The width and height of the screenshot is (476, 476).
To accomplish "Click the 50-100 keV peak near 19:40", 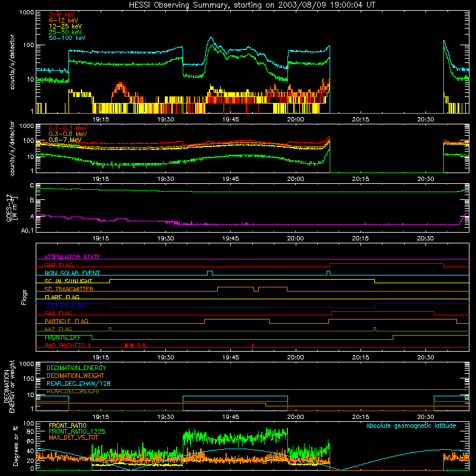I will point(211,37).
